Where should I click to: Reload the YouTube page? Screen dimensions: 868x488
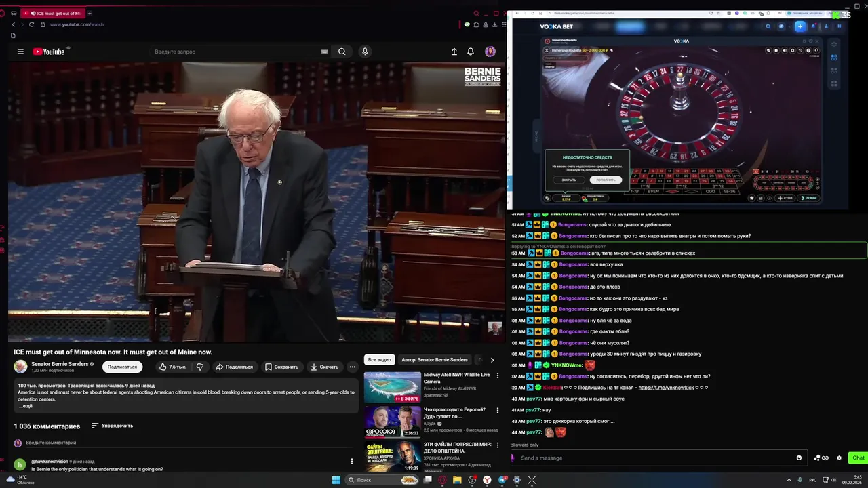pos(31,24)
